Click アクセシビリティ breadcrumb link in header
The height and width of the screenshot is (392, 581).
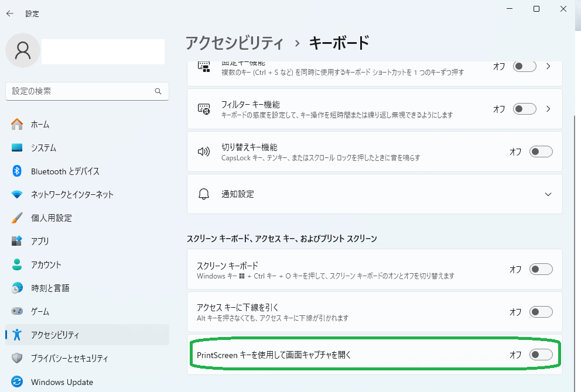(x=234, y=43)
